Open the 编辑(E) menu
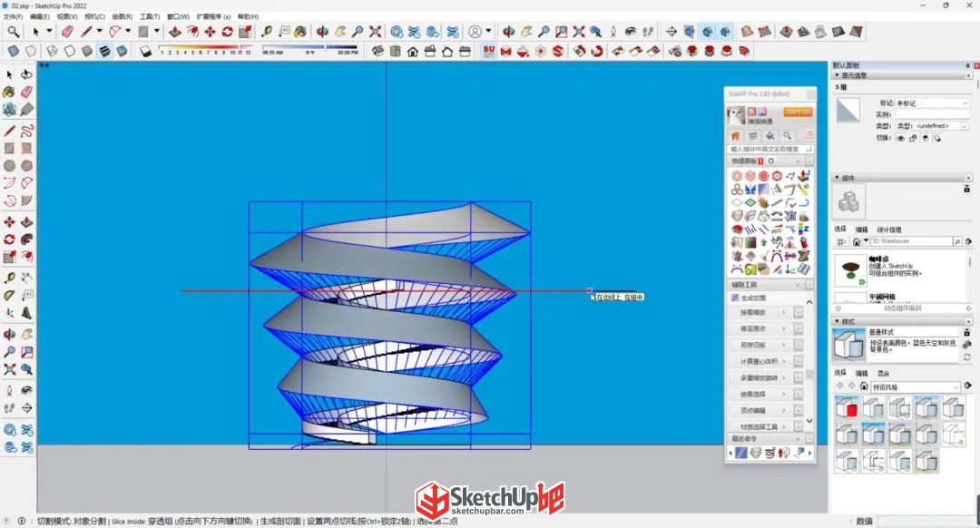 pos(40,17)
